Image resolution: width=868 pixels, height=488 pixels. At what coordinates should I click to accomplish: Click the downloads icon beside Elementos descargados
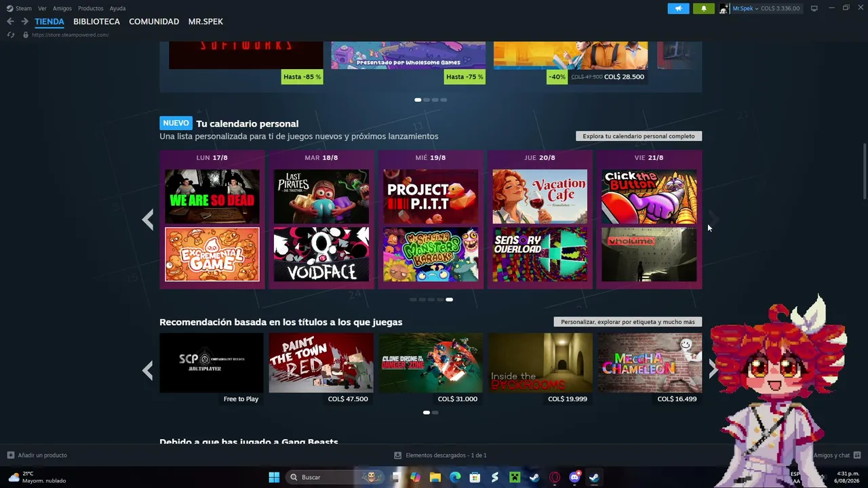coord(397,455)
